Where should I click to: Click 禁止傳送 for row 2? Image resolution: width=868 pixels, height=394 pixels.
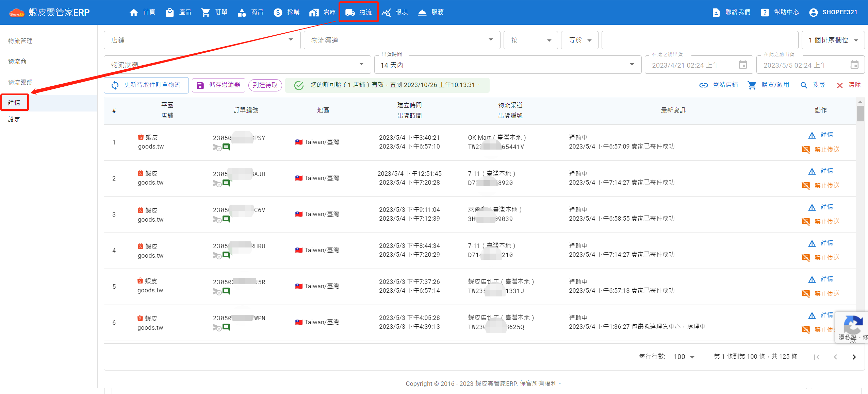(x=821, y=186)
